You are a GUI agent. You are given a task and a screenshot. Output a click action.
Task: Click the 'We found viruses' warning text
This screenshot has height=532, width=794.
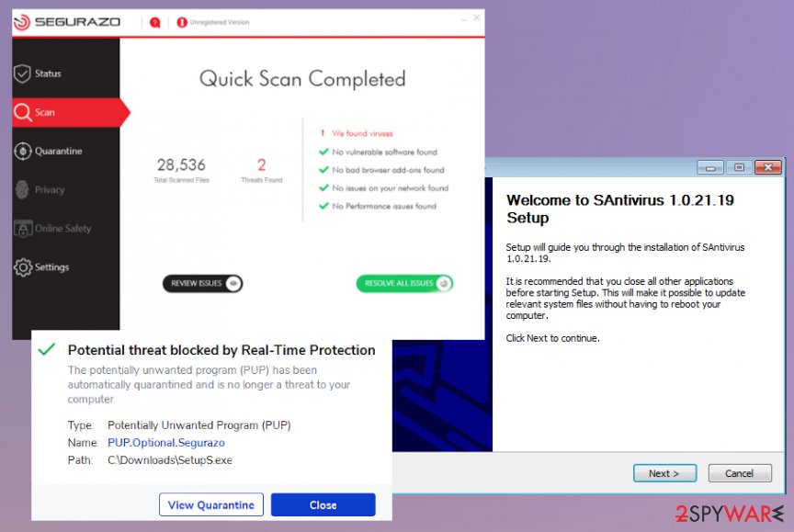coord(363,133)
